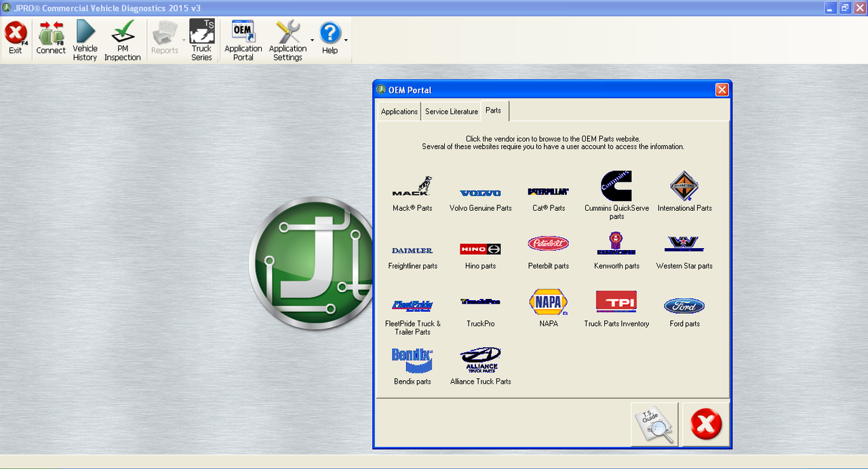Image resolution: width=868 pixels, height=469 pixels.
Task: Open Vehicle History from the toolbar
Action: tap(85, 40)
